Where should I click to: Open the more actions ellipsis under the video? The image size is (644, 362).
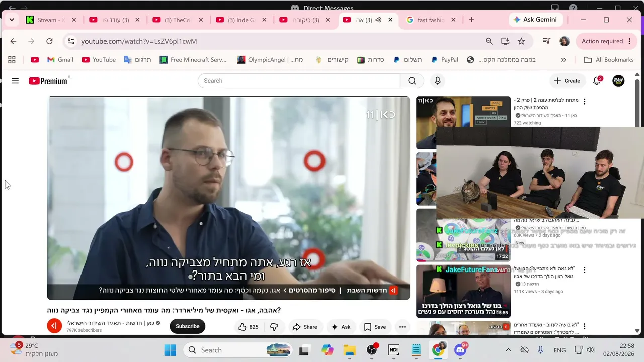point(403,327)
